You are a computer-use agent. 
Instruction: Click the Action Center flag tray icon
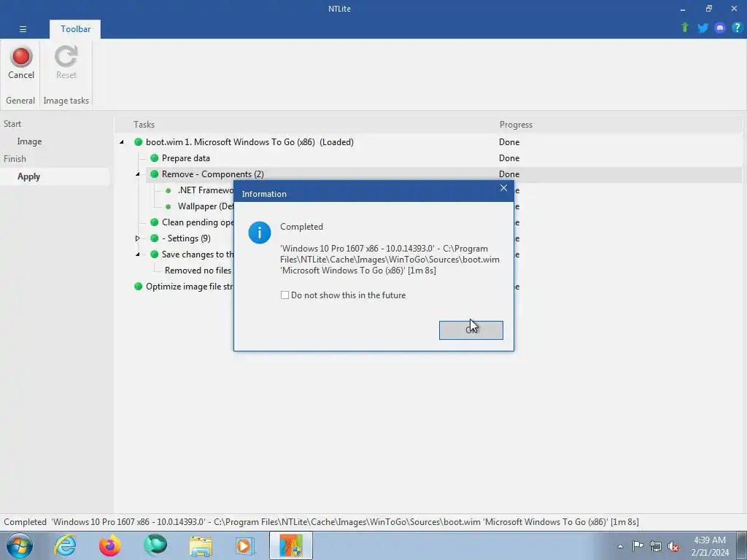point(638,546)
